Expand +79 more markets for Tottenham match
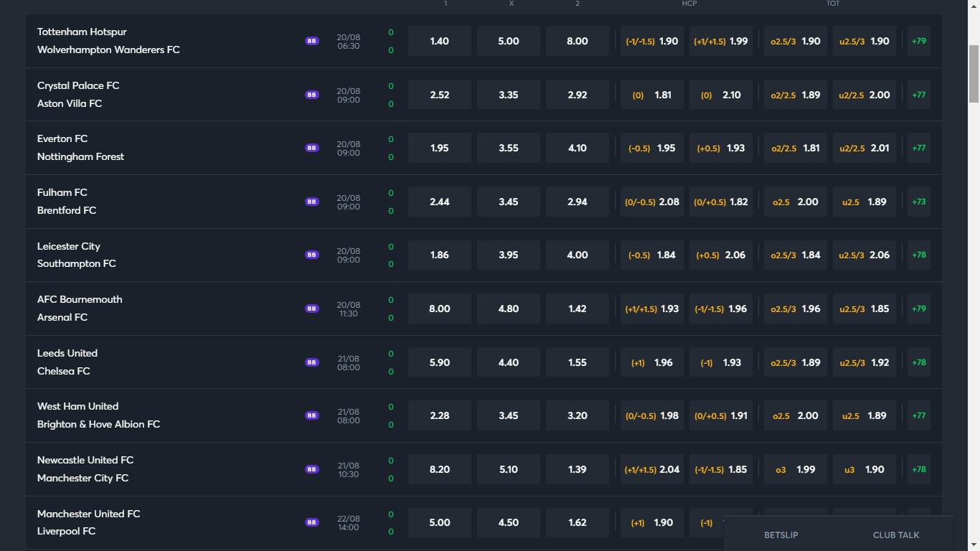Viewport: 980px width, 551px height. pyautogui.click(x=919, y=41)
